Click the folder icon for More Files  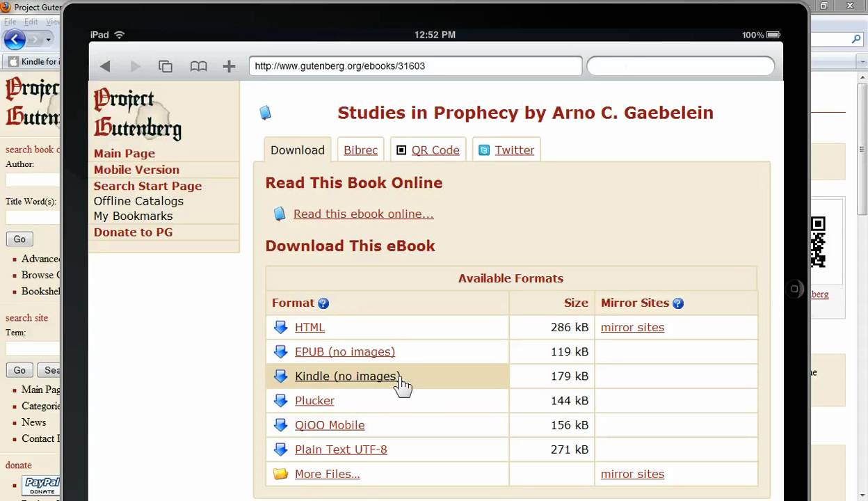(x=280, y=474)
